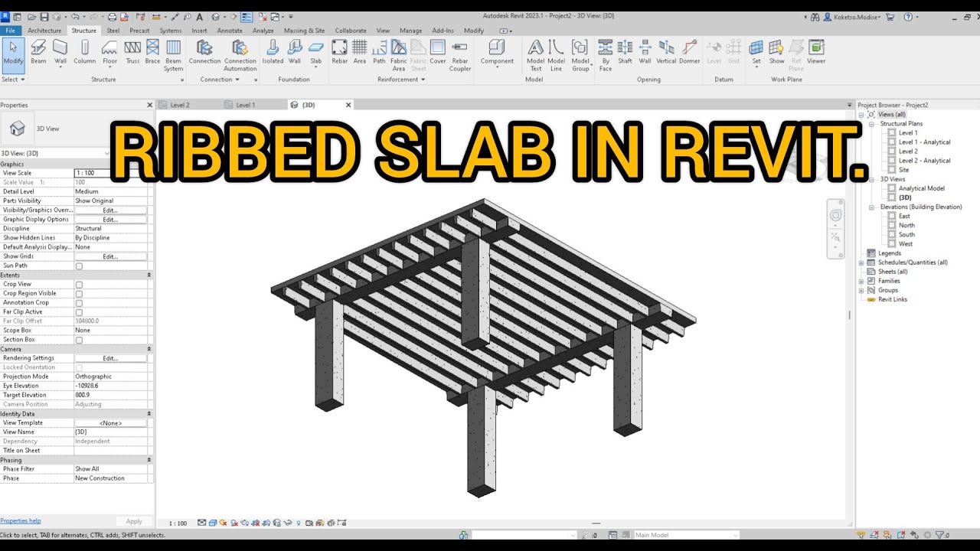Click Edit for Graphic Display Options
This screenshot has width=980, height=551.
click(x=110, y=220)
